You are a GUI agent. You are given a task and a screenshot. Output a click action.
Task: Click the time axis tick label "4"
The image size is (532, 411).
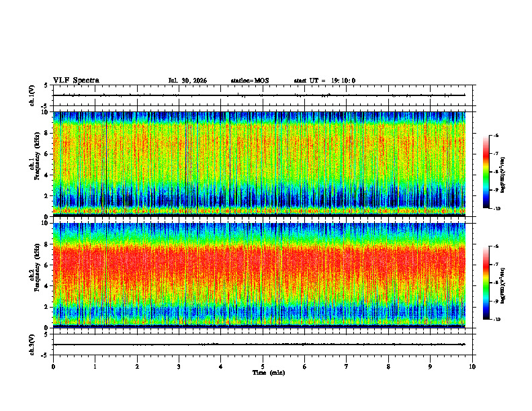tap(221, 367)
